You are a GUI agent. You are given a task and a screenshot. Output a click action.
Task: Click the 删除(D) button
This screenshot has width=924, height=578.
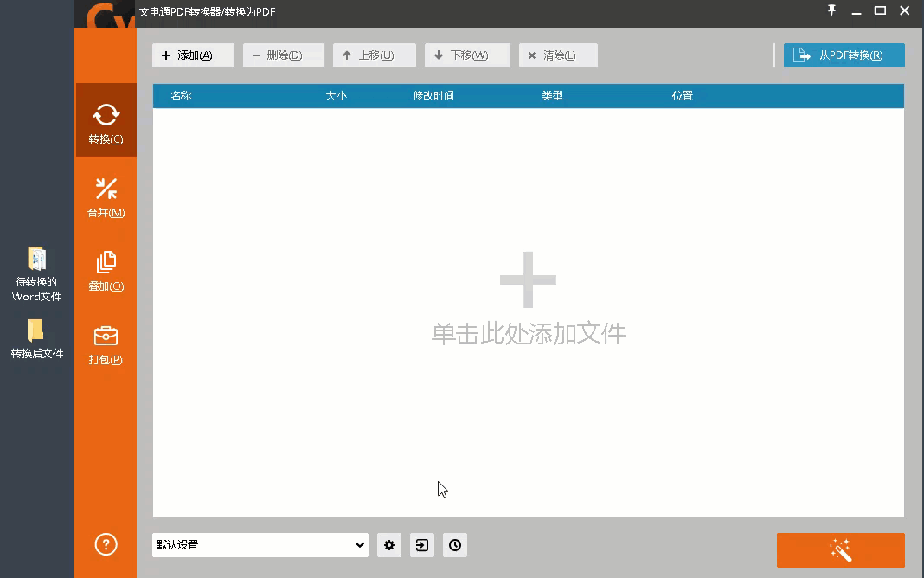[283, 55]
